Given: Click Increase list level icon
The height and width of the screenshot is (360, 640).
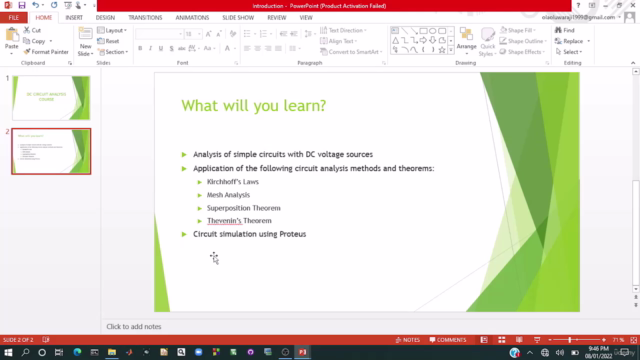Looking at the screenshot, I should pos(294,34).
